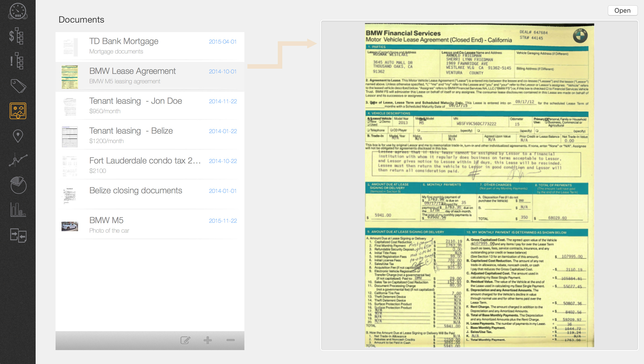Click date 2014-01-22 of Belize lease
644x364 pixels.
coord(223,131)
